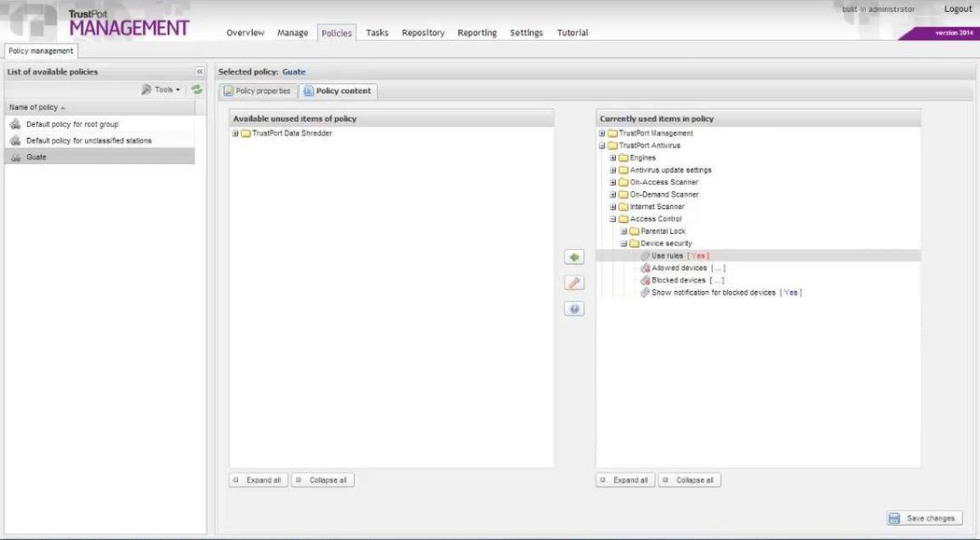Open the edit pencil icon between panels
This screenshot has height=540, width=980.
[574, 282]
